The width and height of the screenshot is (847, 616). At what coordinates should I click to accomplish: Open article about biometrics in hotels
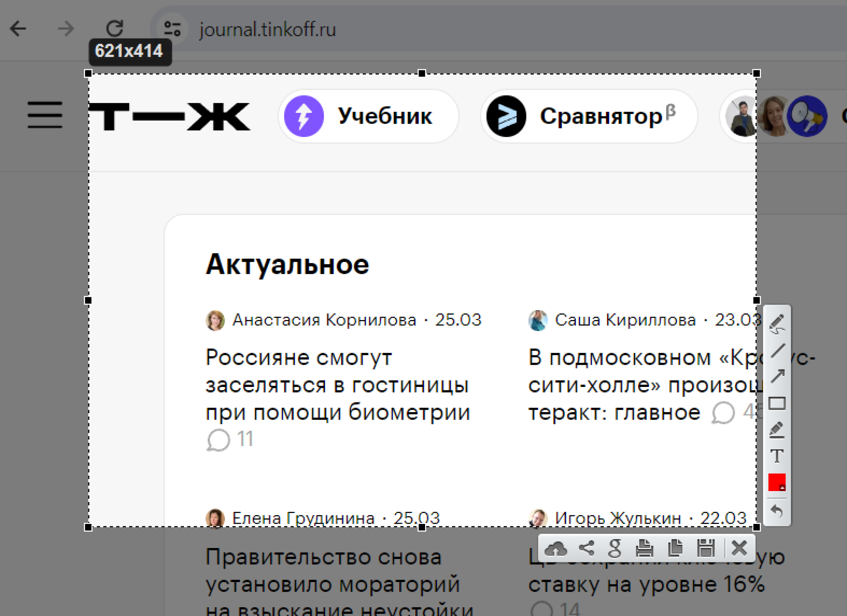tap(338, 385)
